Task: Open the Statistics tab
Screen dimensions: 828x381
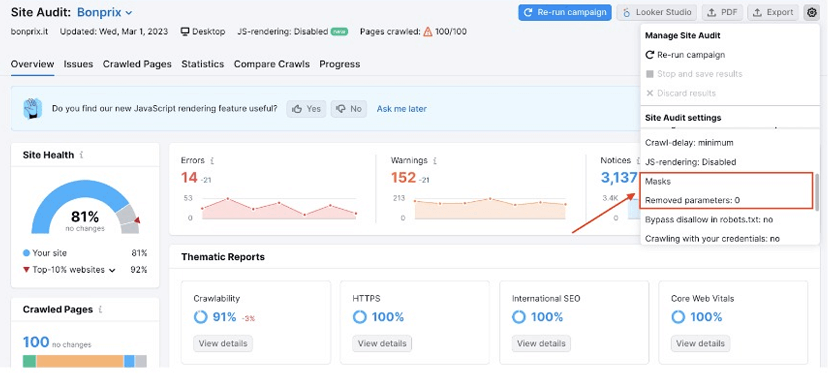Action: click(x=203, y=64)
